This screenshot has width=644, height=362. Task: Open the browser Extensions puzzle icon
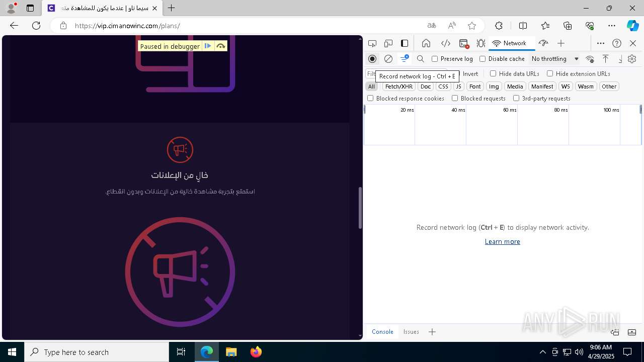[499, 26]
